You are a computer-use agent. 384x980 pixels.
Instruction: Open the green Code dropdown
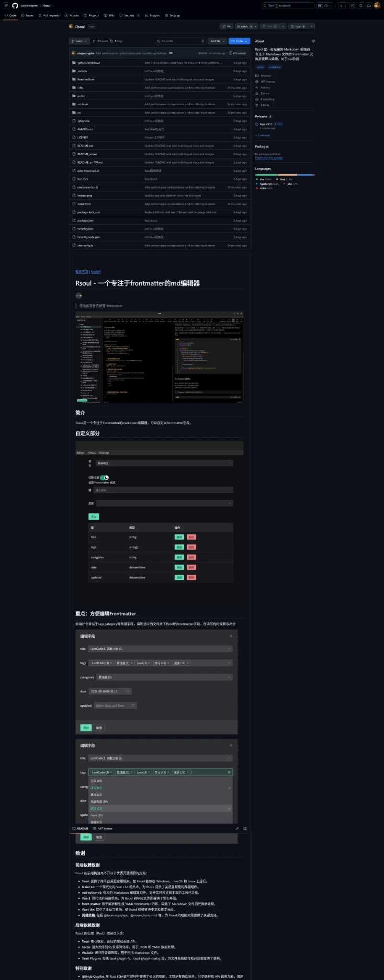pos(239,41)
